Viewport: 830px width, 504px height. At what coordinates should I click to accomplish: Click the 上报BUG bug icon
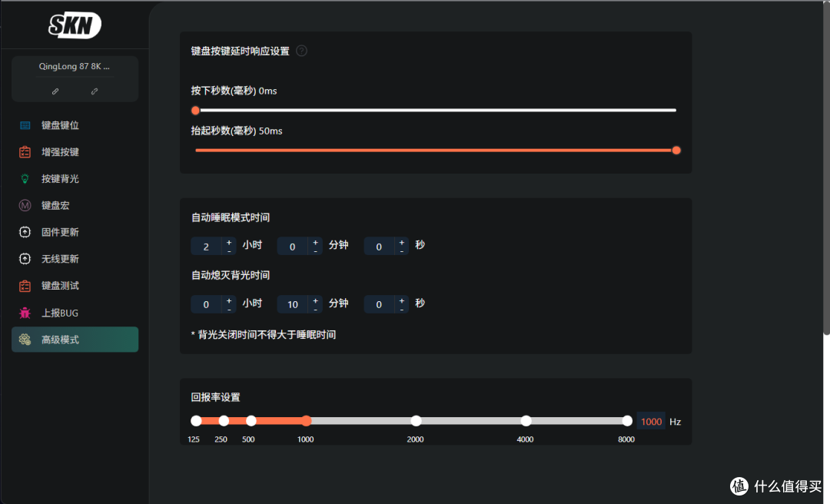coord(25,313)
